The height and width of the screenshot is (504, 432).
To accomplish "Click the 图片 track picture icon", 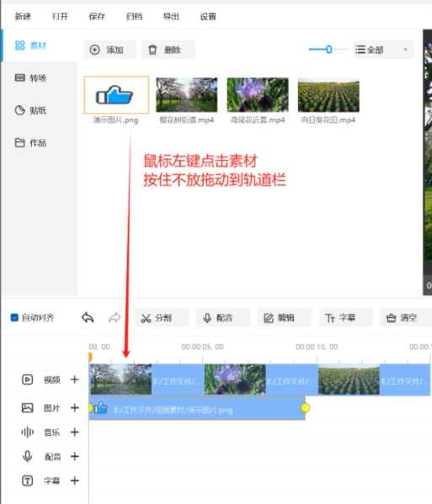I will (27, 408).
